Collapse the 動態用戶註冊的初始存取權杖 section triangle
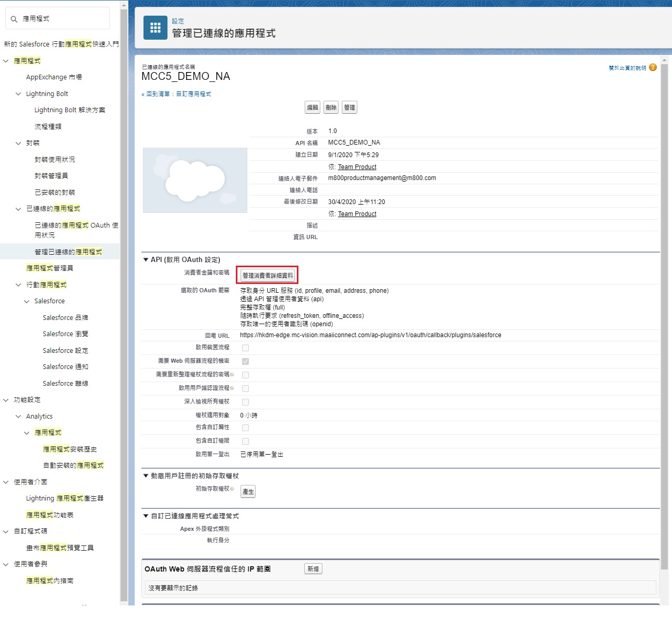The width and height of the screenshot is (672, 630). click(x=146, y=476)
